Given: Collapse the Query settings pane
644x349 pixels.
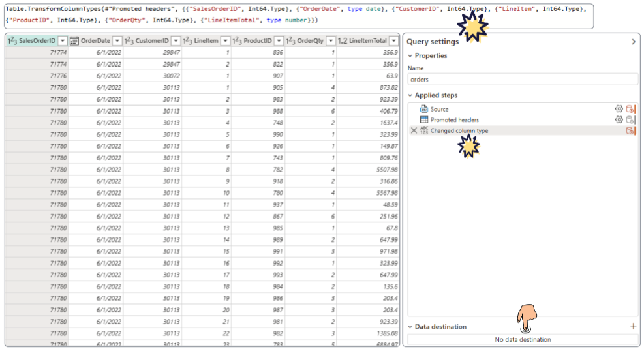Looking at the screenshot, I should (633, 42).
